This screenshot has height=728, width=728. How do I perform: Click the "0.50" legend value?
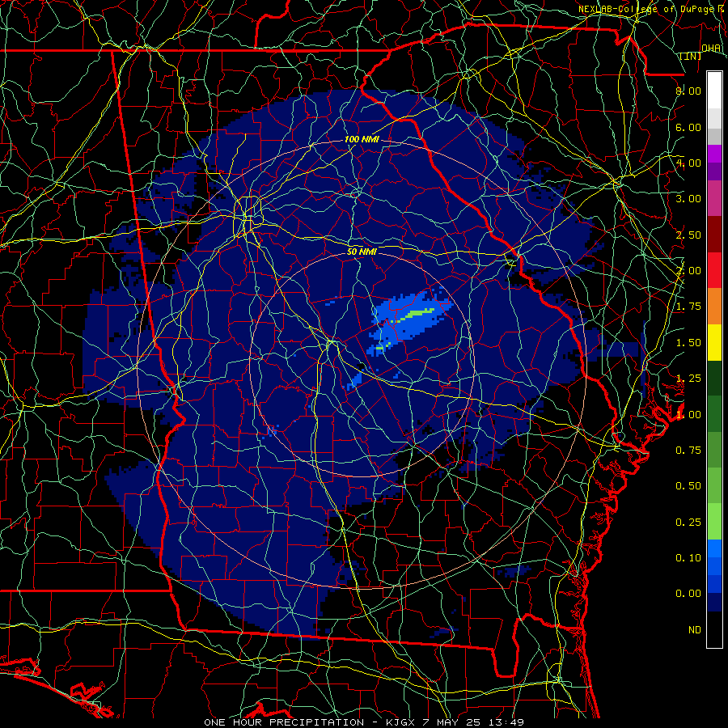point(688,486)
